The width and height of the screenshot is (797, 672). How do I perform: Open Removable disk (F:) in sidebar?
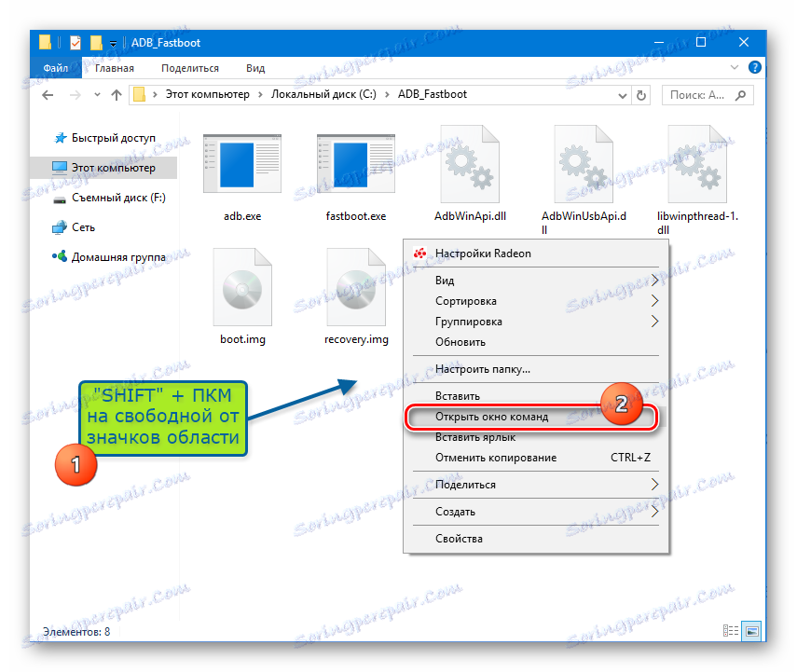(110, 198)
